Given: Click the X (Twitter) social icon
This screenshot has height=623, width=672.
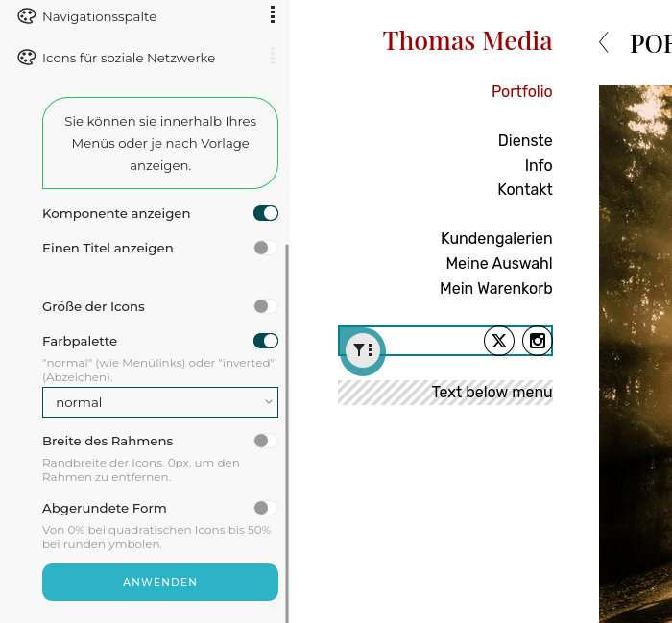Looking at the screenshot, I should [499, 341].
